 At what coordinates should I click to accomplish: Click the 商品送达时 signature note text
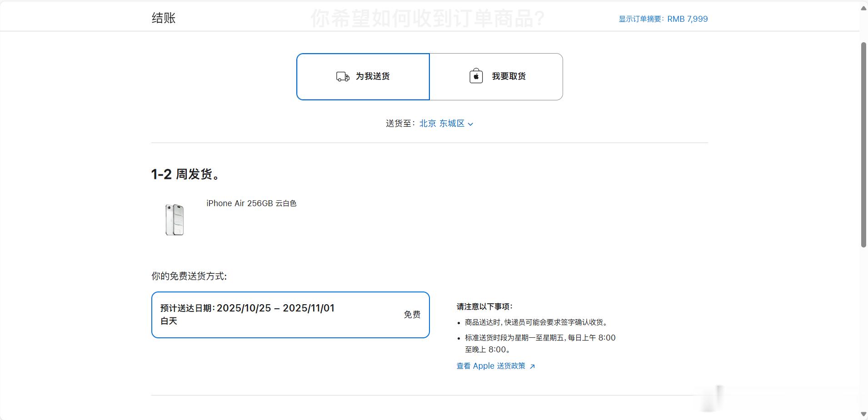pos(536,322)
